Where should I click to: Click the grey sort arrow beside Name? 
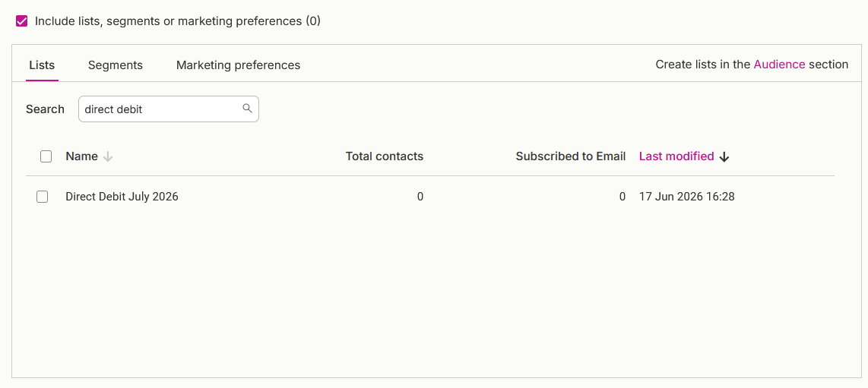[x=108, y=157]
